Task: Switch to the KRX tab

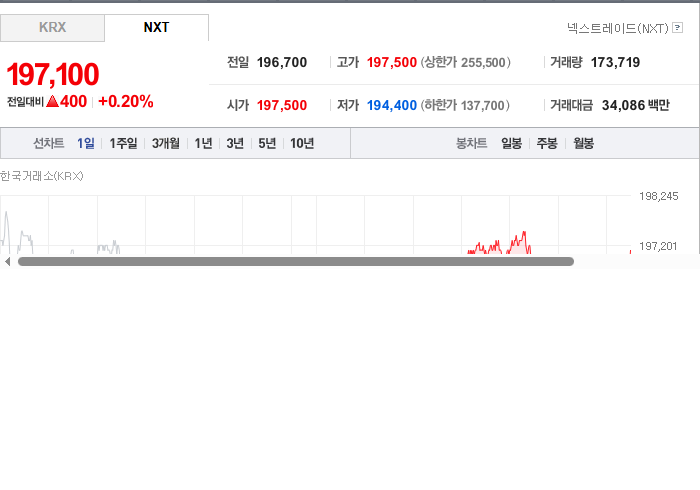Action: (x=52, y=28)
